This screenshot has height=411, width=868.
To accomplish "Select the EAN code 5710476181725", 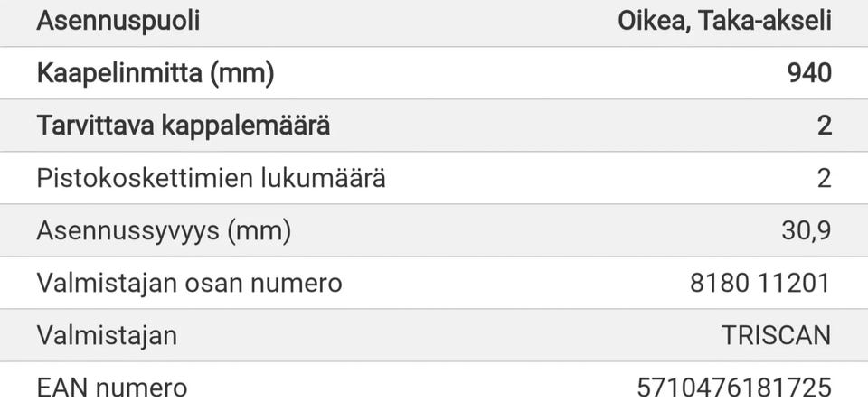I will pyautogui.click(x=733, y=388).
